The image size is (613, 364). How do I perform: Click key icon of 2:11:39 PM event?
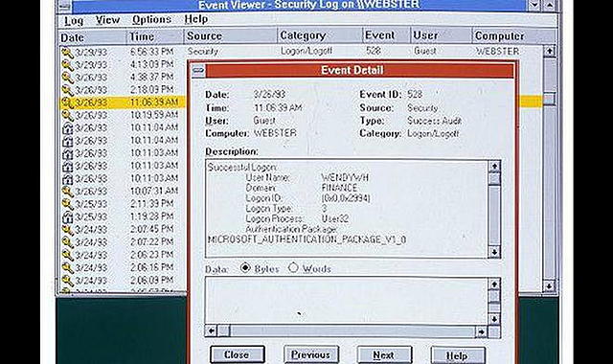(67, 204)
